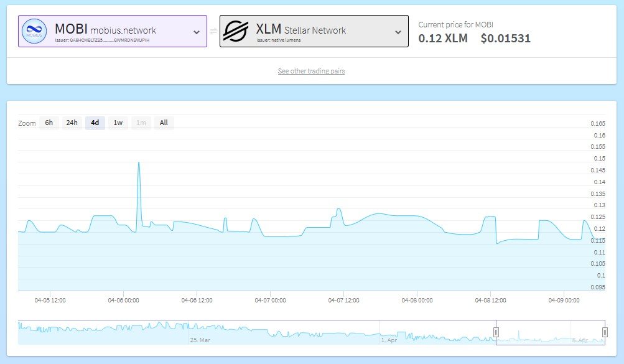624x364 pixels.
Task: Choose the 1w zoom option
Action: coord(118,123)
